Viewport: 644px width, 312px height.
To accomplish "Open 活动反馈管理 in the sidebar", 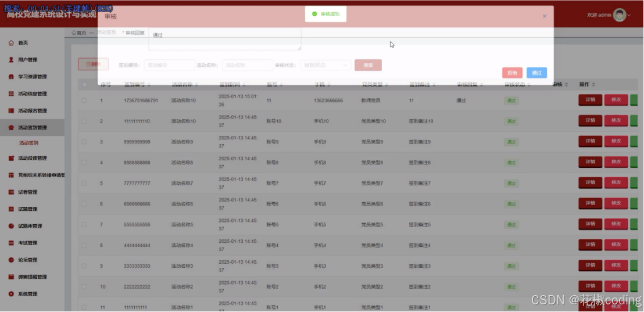I will [33, 158].
